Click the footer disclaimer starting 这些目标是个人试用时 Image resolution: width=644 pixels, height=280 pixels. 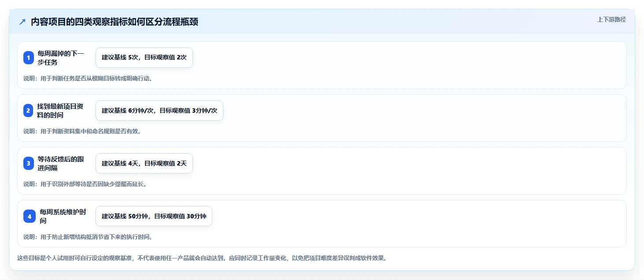coord(202,258)
